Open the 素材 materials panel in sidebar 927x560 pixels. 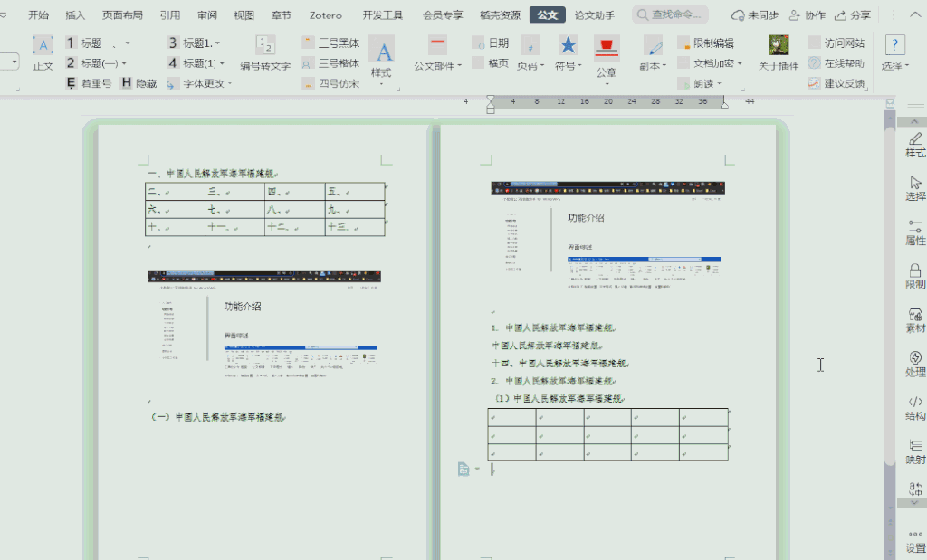click(x=915, y=321)
